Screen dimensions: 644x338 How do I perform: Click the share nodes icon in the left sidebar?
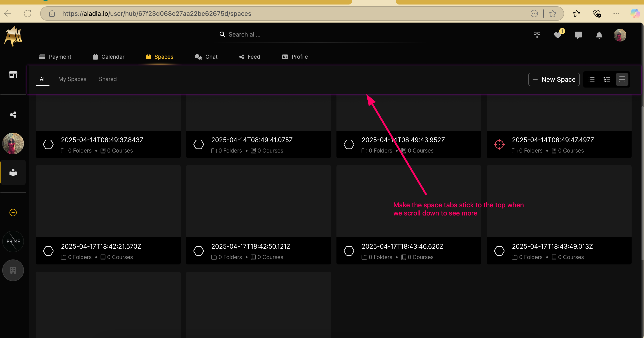[13, 114]
